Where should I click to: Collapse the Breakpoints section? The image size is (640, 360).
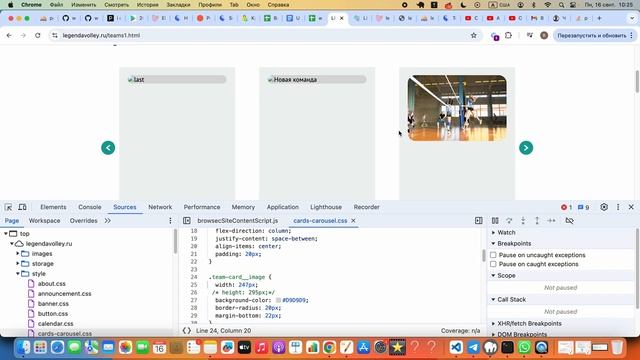point(493,244)
